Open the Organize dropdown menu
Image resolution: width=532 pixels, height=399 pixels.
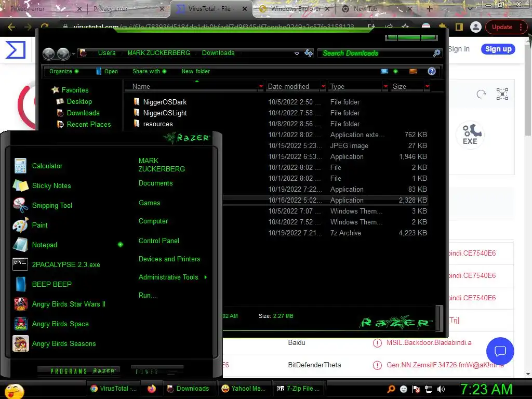point(64,71)
